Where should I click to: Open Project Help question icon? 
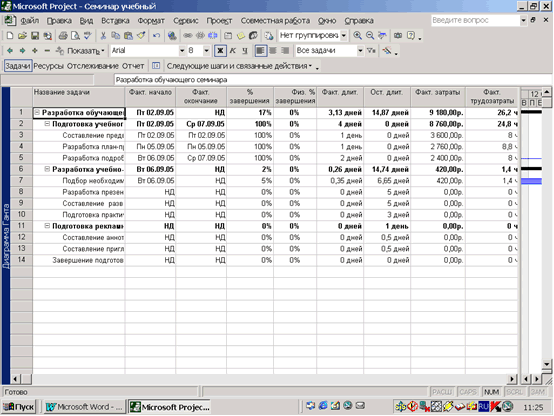click(x=411, y=36)
